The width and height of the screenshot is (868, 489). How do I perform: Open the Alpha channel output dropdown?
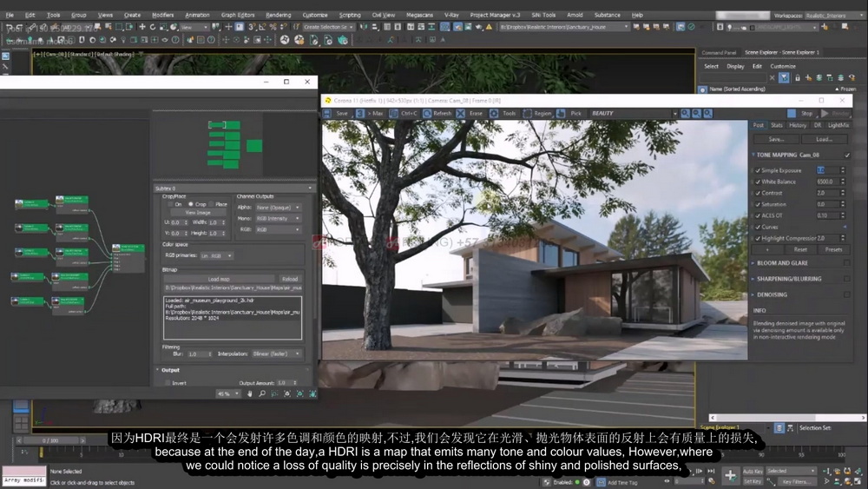click(278, 208)
